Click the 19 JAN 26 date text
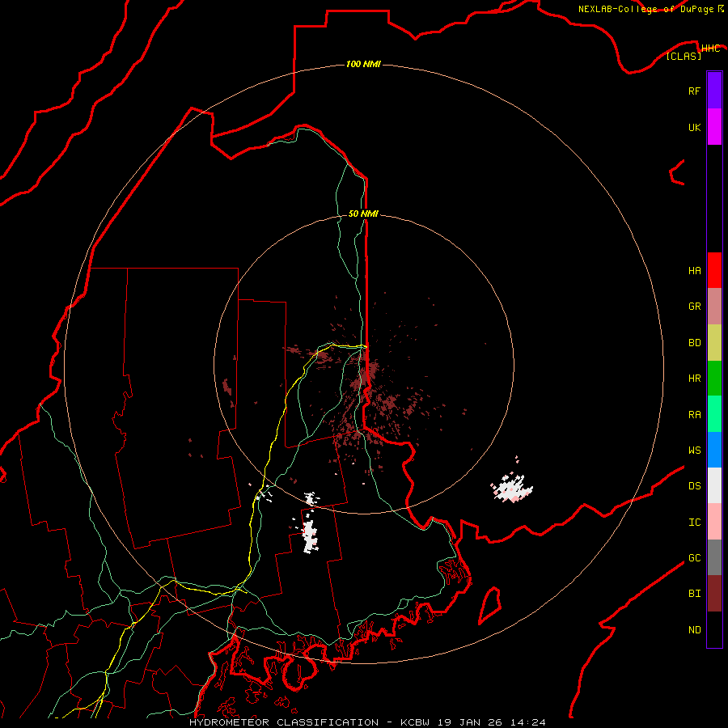Screen dimensions: 728x728 point(470,722)
